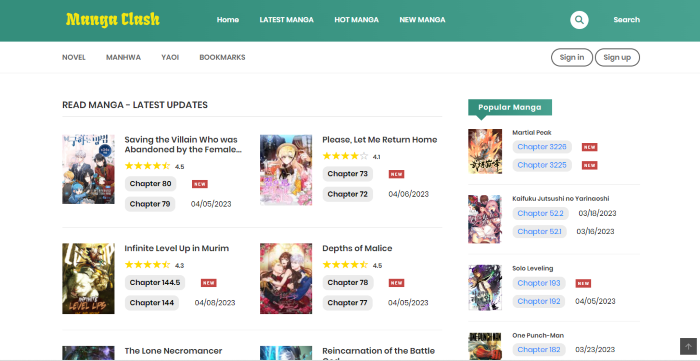Screen dimensions: 700x361
Task: Open BOOKMARKS page
Action: 222,57
